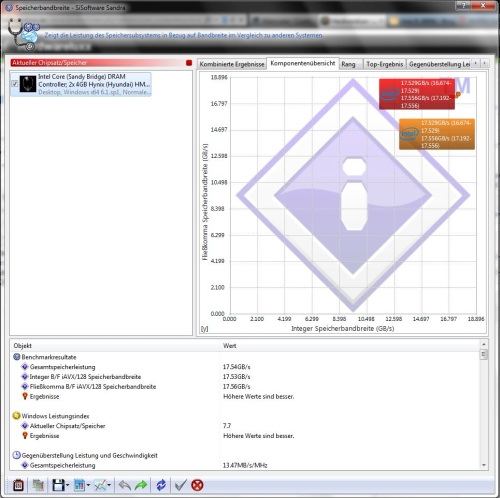Switch to Kombinierte Ergebnisse tab

tap(232, 64)
